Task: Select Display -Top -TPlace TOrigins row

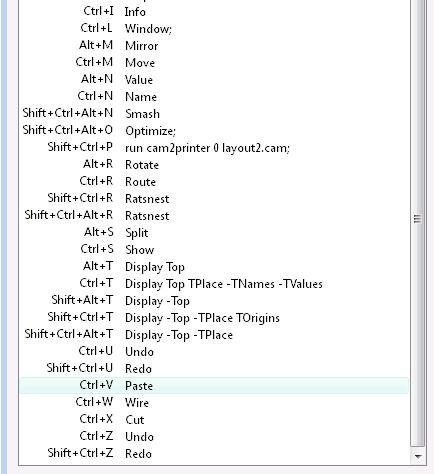Action: tap(214, 318)
